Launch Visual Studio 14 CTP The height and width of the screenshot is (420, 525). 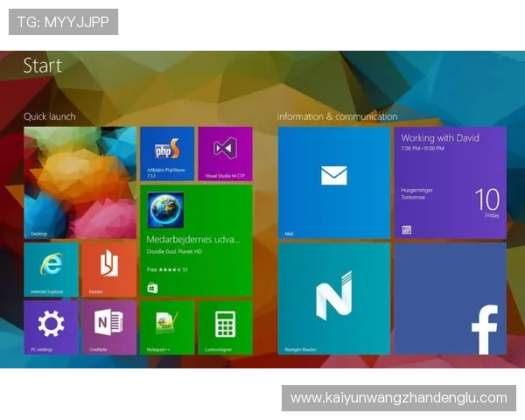tap(225, 153)
